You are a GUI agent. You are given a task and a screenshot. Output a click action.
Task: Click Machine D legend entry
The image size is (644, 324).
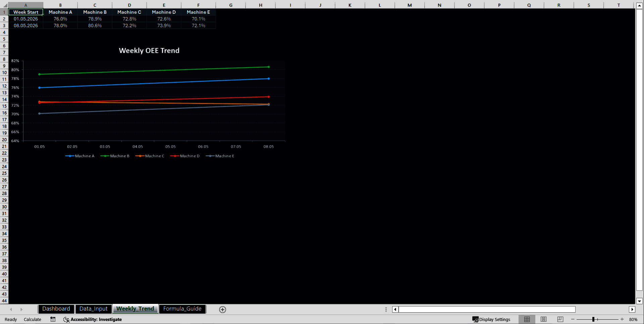[185, 156]
